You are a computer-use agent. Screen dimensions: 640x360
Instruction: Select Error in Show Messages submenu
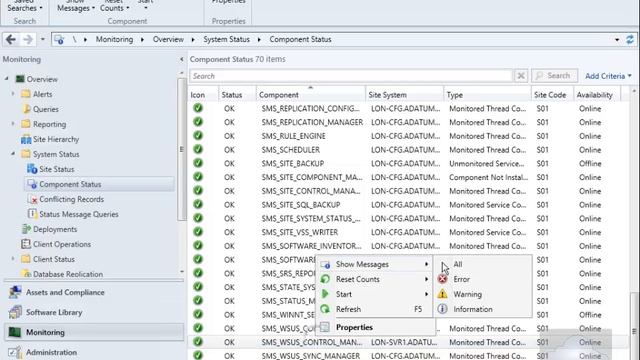coord(483,279)
